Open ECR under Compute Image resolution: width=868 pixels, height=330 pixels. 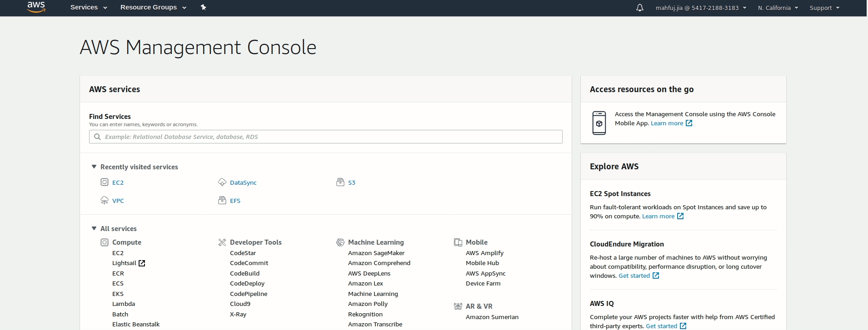(x=118, y=273)
